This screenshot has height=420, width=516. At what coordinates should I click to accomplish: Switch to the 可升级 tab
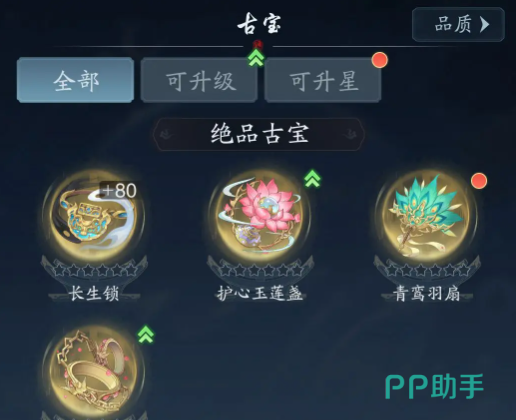coord(199,80)
